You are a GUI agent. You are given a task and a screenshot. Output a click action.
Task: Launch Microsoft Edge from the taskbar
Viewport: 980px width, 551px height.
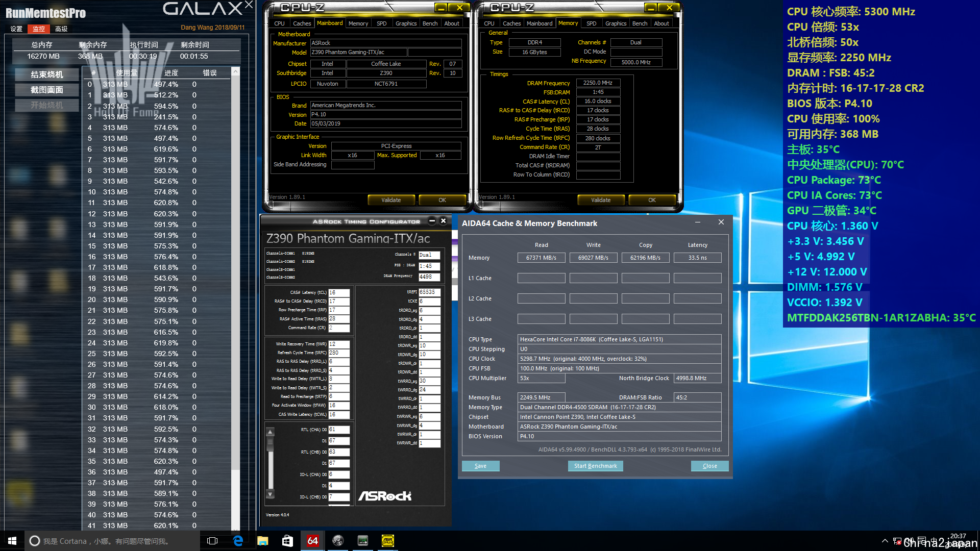point(238,541)
